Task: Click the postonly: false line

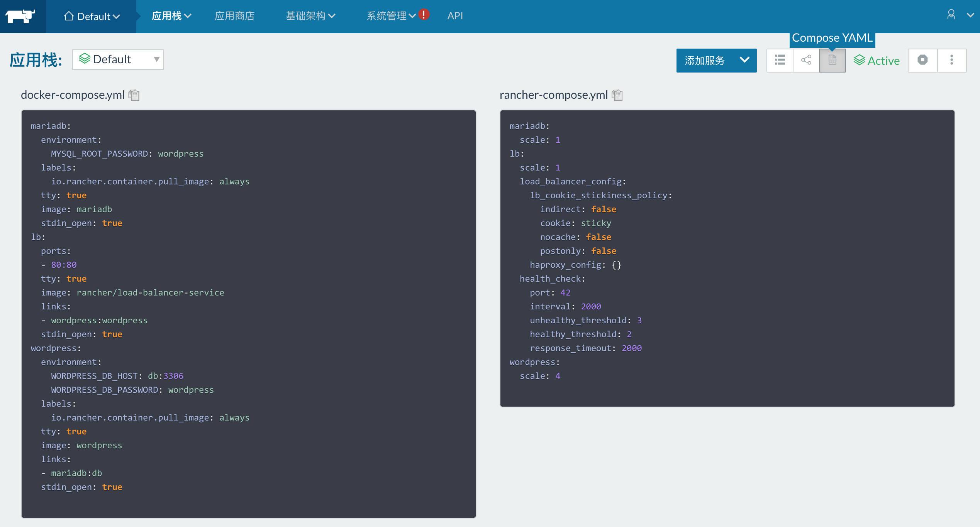Action: pyautogui.click(x=578, y=251)
